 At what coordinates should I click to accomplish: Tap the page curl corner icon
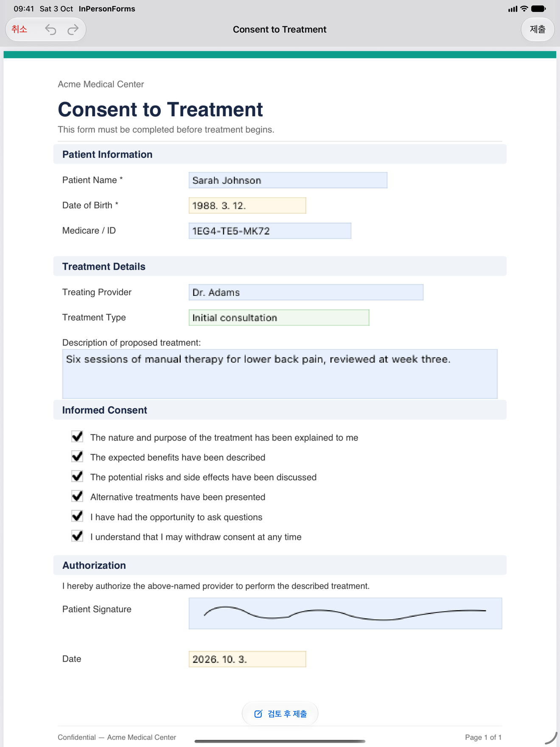point(551,738)
